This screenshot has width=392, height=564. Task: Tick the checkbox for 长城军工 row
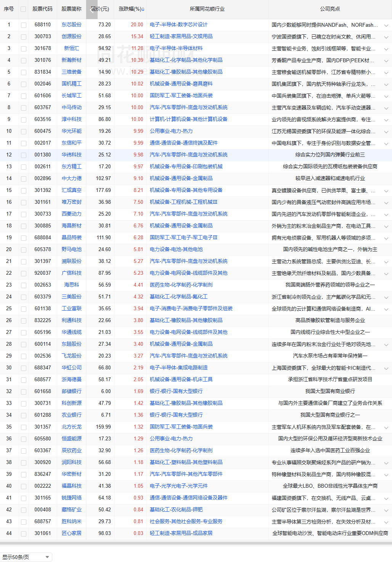tap(24, 96)
